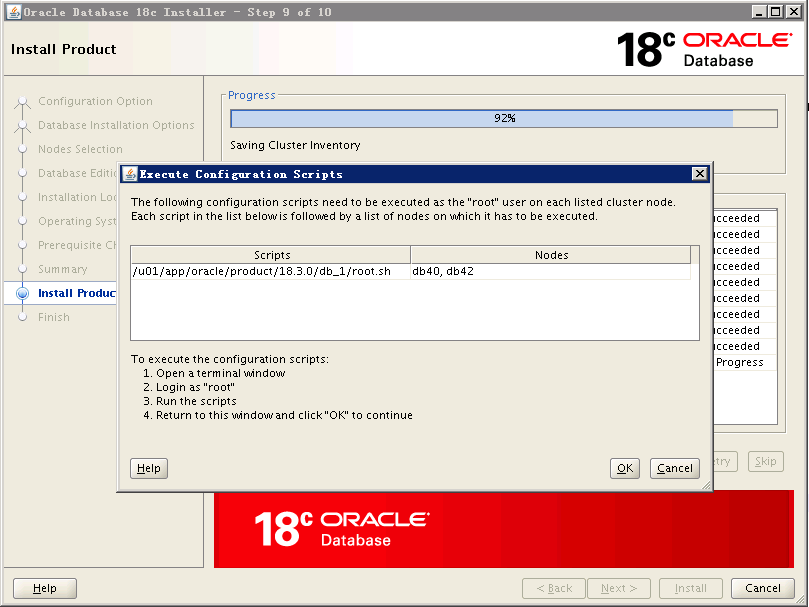Close the Oracle installer window
This screenshot has width=809, height=607.
[794, 12]
